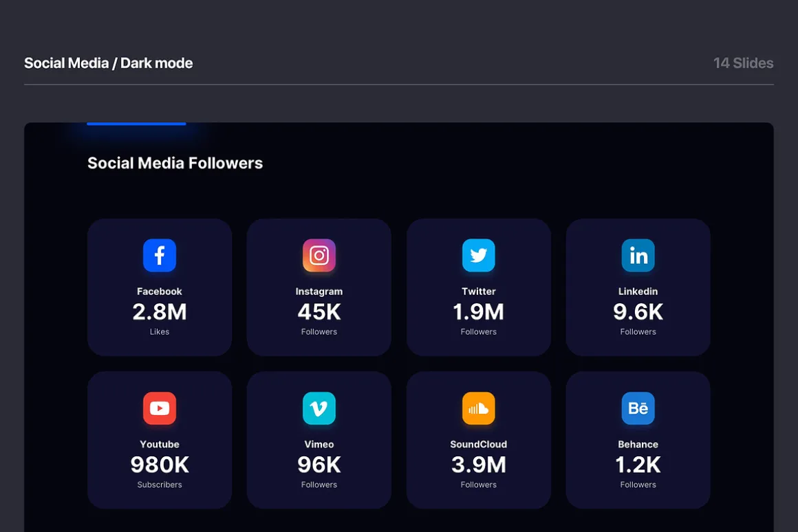Click the Vimeo '96K' value
The height and width of the screenshot is (532, 798).
pos(319,465)
